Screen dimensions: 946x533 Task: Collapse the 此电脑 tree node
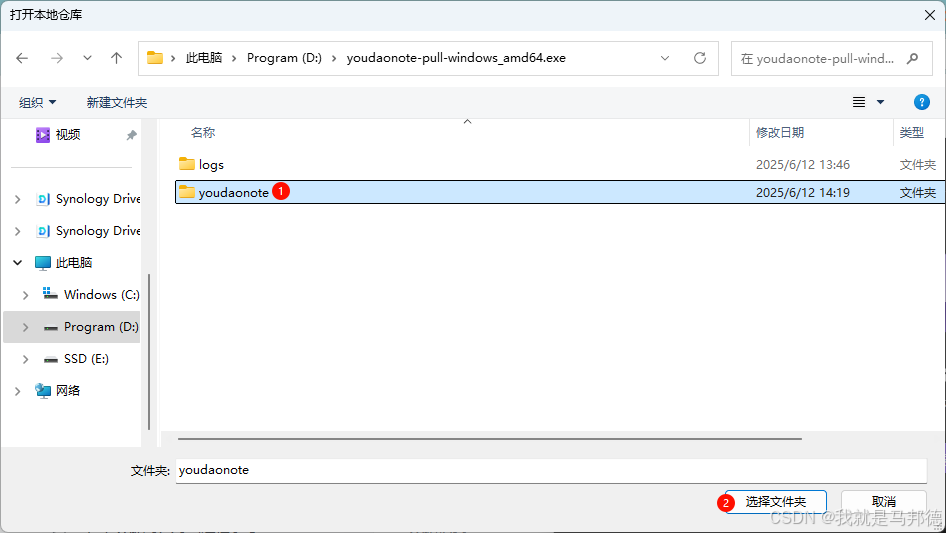pyautogui.click(x=17, y=263)
